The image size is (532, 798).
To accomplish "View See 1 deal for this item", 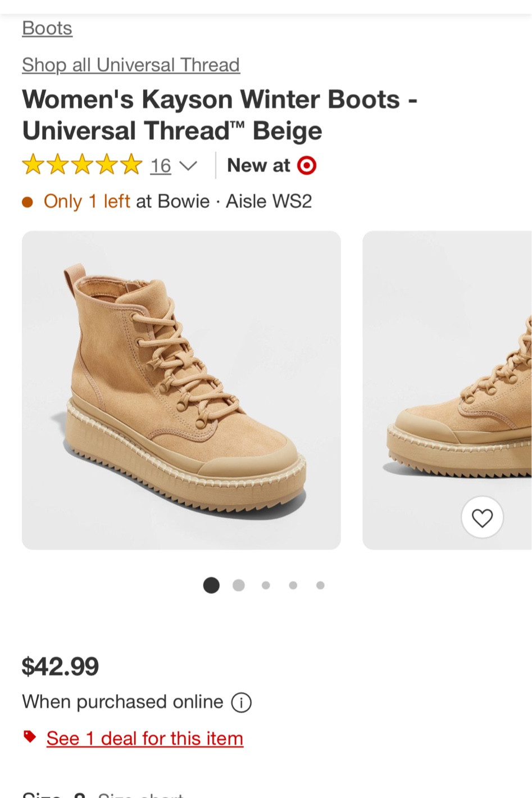I will pyautogui.click(x=145, y=738).
